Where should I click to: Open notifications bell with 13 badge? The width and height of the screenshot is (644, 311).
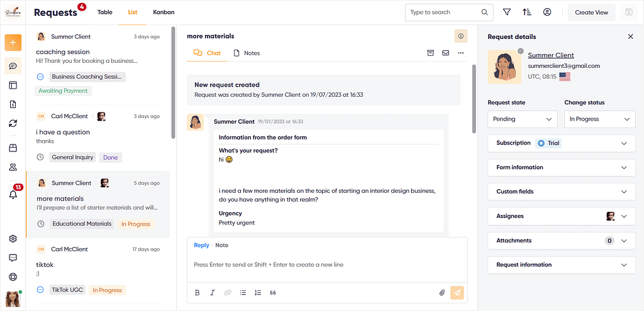tap(13, 195)
